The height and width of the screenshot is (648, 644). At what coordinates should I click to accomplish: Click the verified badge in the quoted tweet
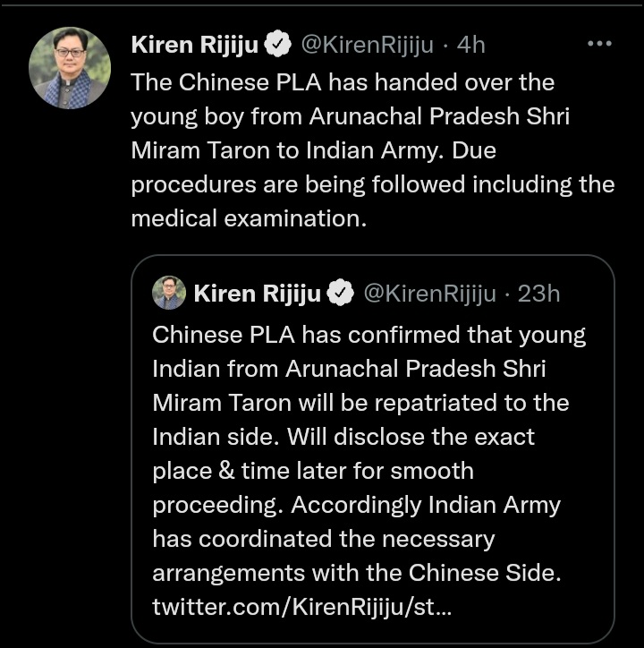[x=341, y=293]
